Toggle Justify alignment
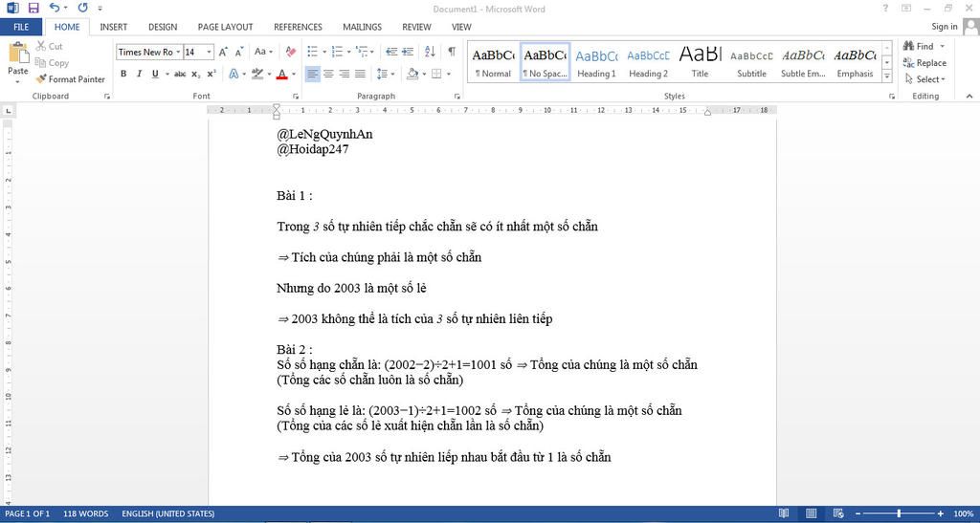The image size is (980, 523). tap(360, 74)
